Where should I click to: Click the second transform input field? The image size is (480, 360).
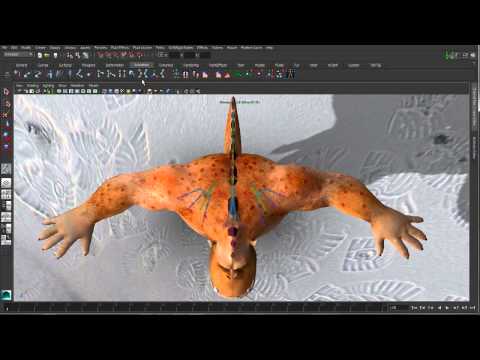pyautogui.click(x=189, y=55)
